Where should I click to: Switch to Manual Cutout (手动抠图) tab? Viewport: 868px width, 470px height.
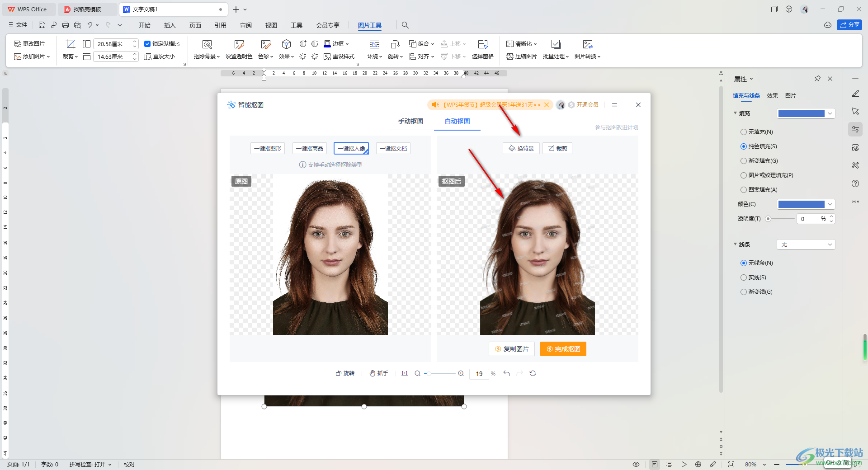point(410,121)
